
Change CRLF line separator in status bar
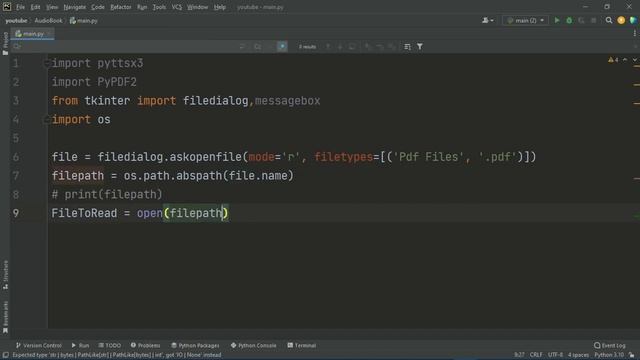pos(536,355)
